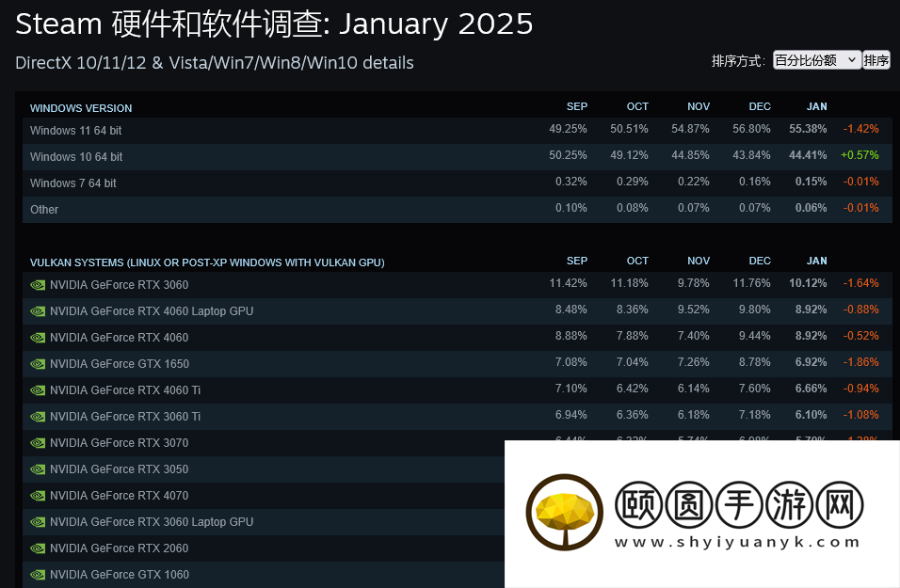This screenshot has width=900, height=588.
Task: Click Windows 10 JAN value 44.41%
Action: pos(808,155)
